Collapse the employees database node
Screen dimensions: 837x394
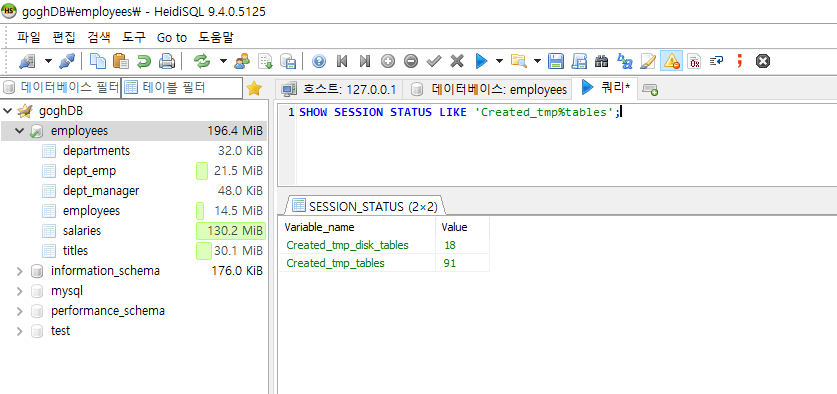20,131
